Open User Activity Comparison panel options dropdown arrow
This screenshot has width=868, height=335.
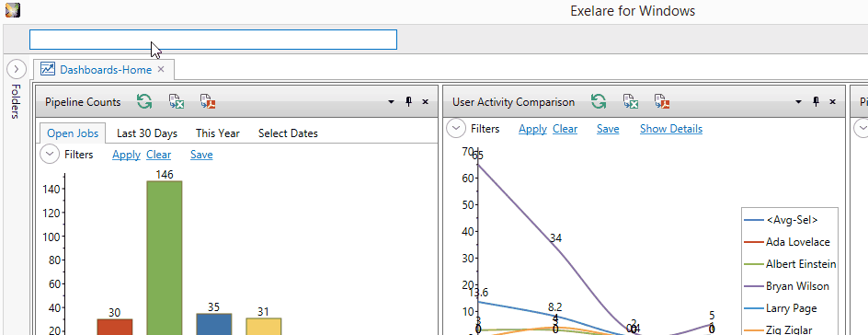(x=798, y=102)
